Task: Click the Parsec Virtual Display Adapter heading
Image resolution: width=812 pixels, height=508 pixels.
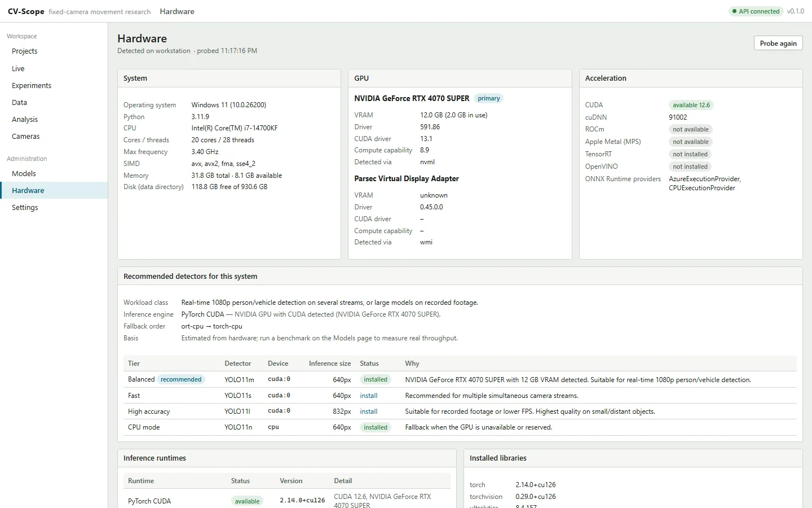Action: coord(407,178)
